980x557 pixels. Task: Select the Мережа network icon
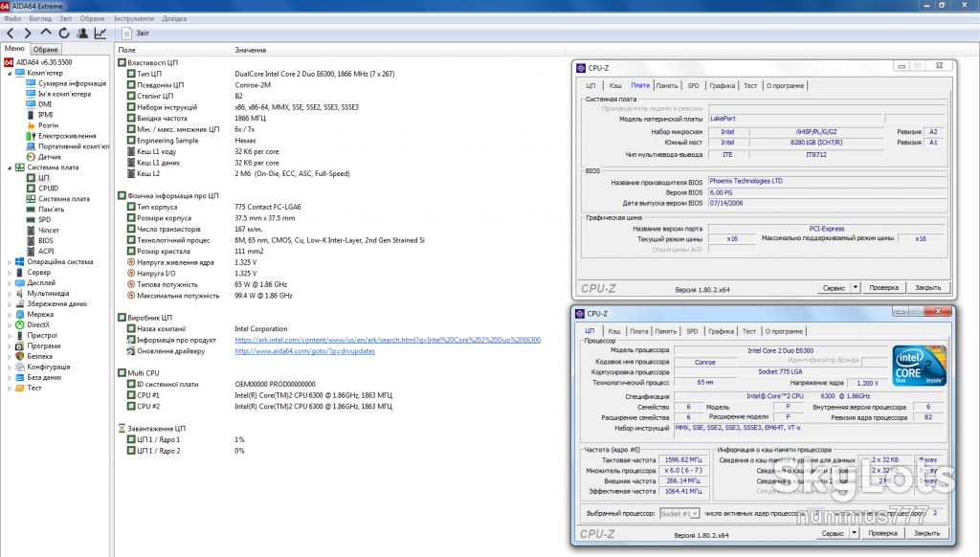pos(19,315)
